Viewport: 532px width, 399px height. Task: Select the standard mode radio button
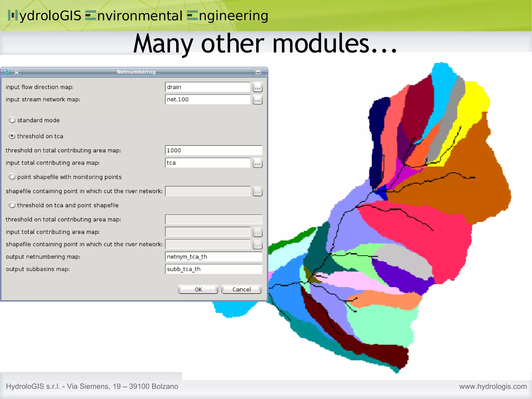tap(12, 120)
